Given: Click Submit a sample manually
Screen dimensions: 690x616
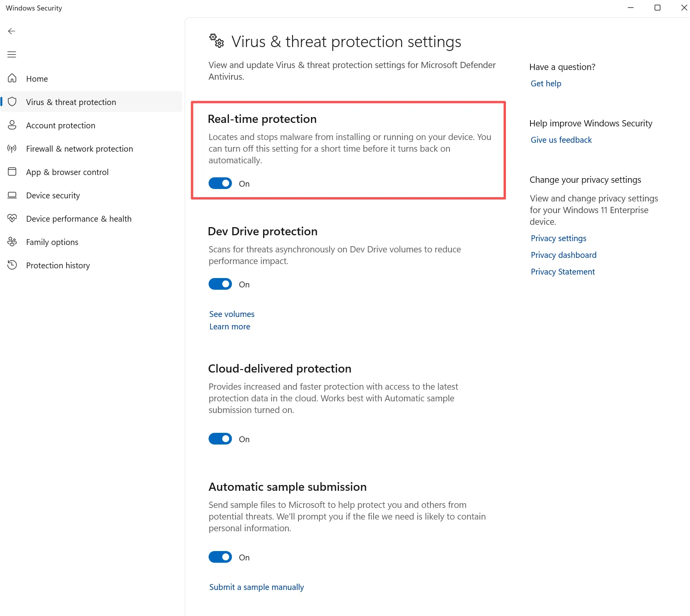Looking at the screenshot, I should pyautogui.click(x=256, y=587).
